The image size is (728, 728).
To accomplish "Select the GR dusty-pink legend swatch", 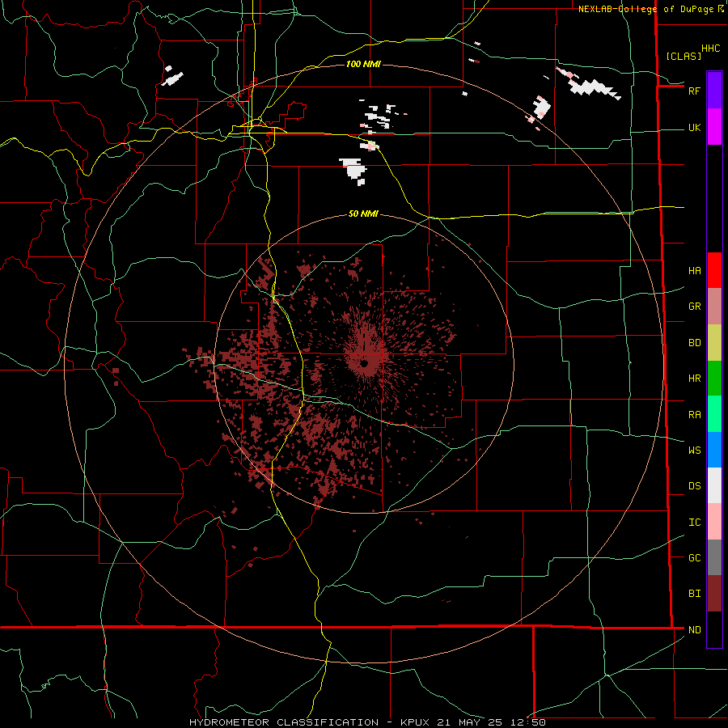I will 714,307.
